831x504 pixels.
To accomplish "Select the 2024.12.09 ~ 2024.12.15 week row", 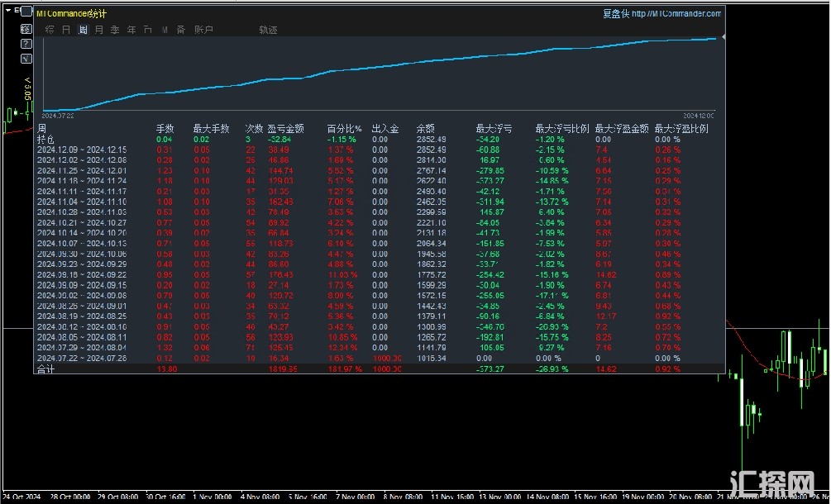I will pyautogui.click(x=82, y=150).
